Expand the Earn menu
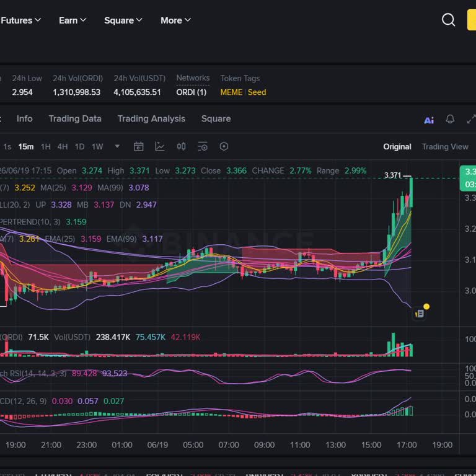This screenshot has width=476, height=476. coord(73,20)
